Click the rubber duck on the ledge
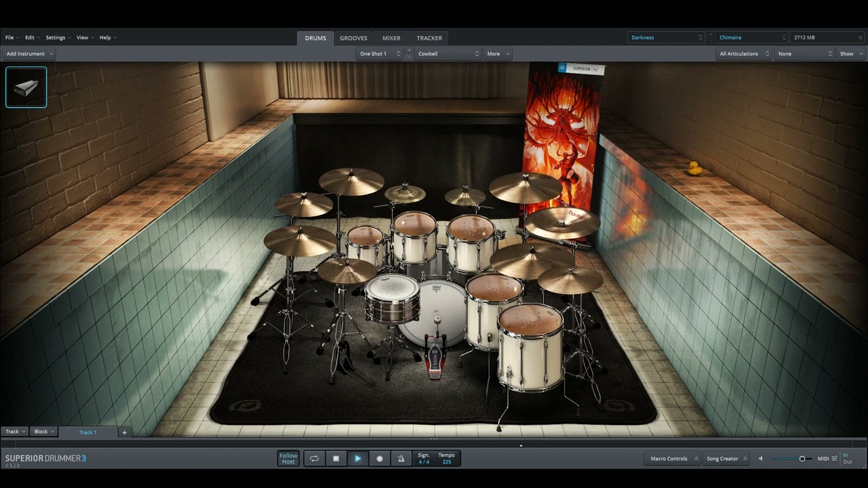The height and width of the screenshot is (488, 868). click(694, 168)
